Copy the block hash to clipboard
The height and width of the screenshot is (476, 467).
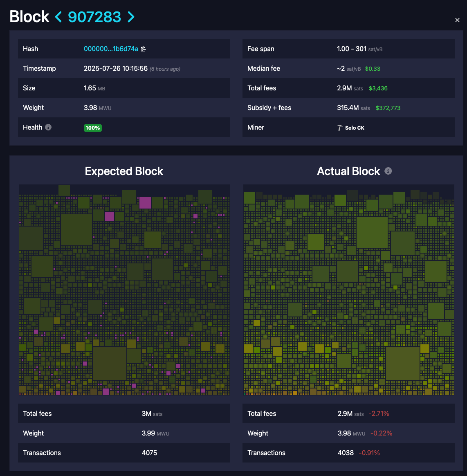pyautogui.click(x=143, y=49)
